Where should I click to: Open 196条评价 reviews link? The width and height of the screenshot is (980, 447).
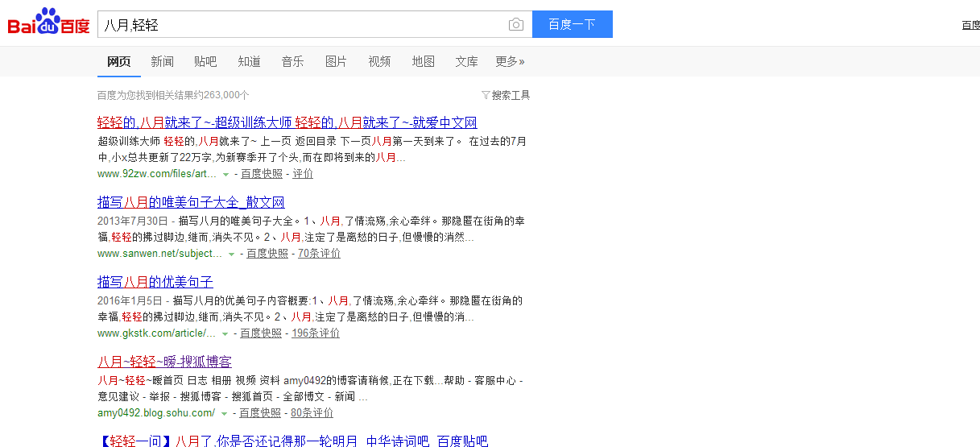[316, 333]
